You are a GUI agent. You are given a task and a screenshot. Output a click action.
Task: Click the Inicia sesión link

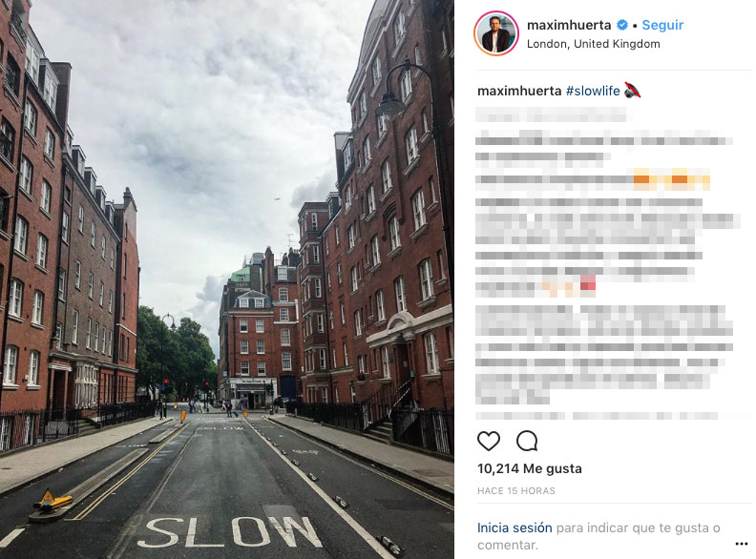coord(514,528)
